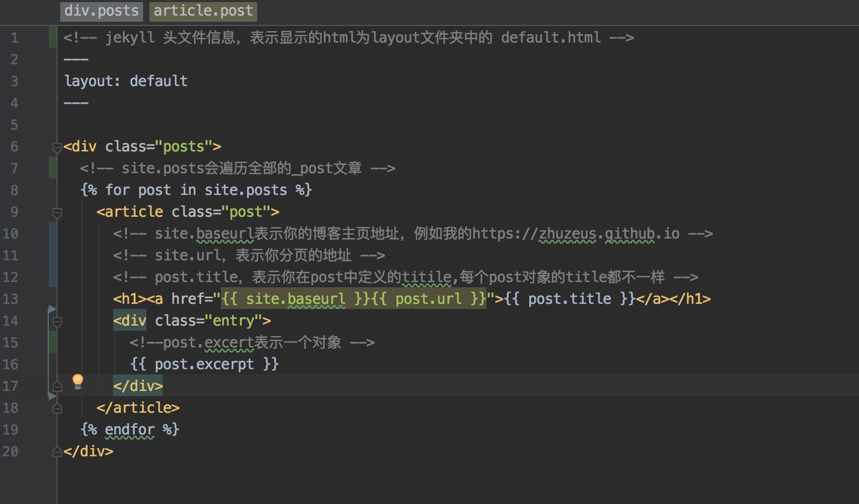Click the blue VCS change marker by line 11

point(52,255)
